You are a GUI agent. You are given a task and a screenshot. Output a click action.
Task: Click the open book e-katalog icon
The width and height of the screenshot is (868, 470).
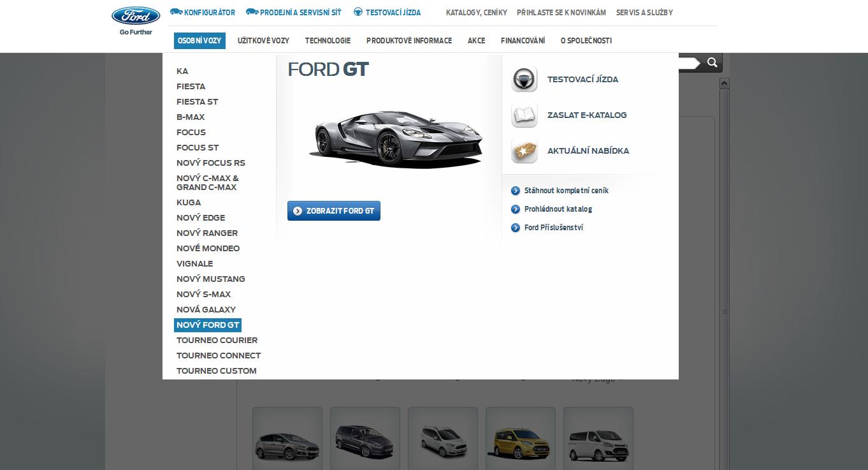[x=524, y=115]
